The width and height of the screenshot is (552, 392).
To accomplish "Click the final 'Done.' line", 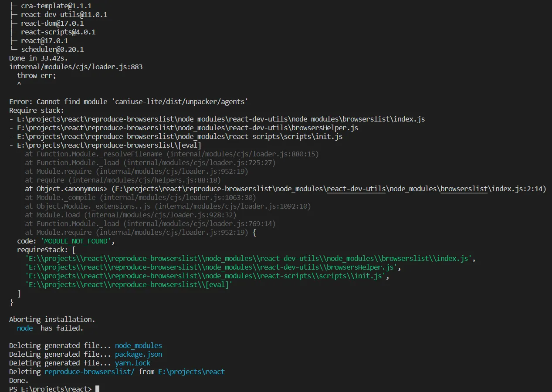I will pos(19,380).
